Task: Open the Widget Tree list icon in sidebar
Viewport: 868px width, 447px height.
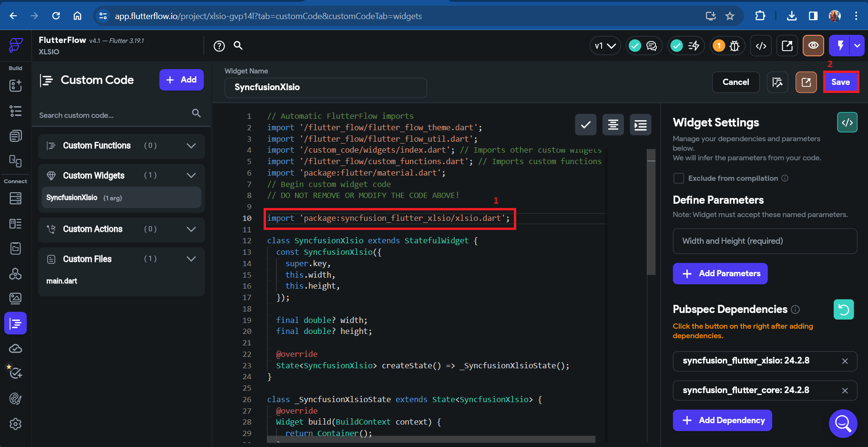Action: tap(16, 111)
